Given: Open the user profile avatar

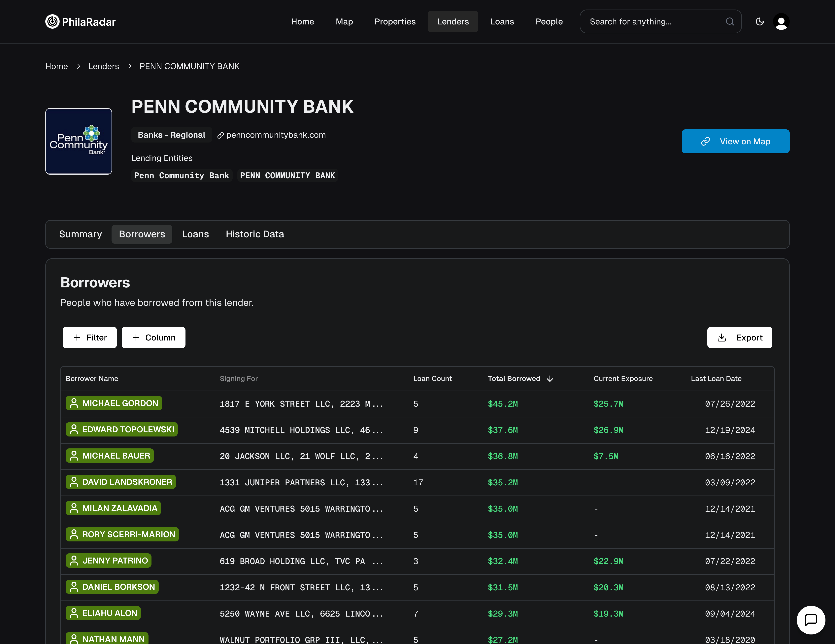Looking at the screenshot, I should [781, 21].
